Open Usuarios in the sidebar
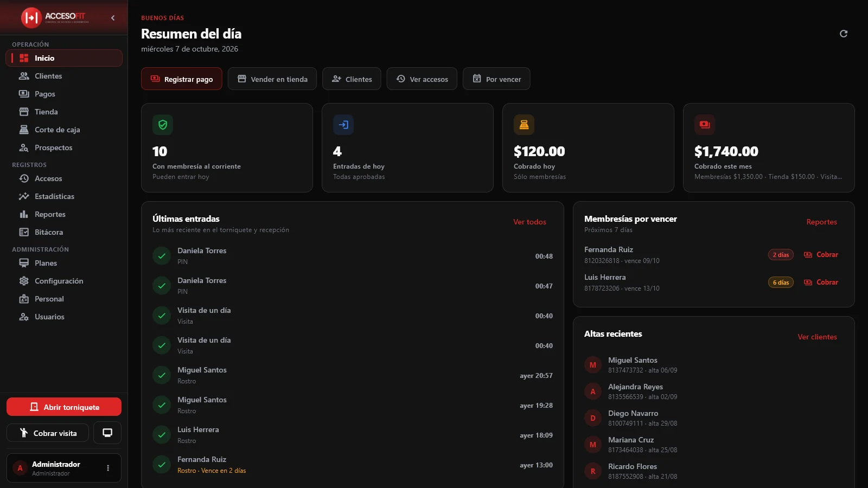The height and width of the screenshot is (488, 868). tap(64, 317)
